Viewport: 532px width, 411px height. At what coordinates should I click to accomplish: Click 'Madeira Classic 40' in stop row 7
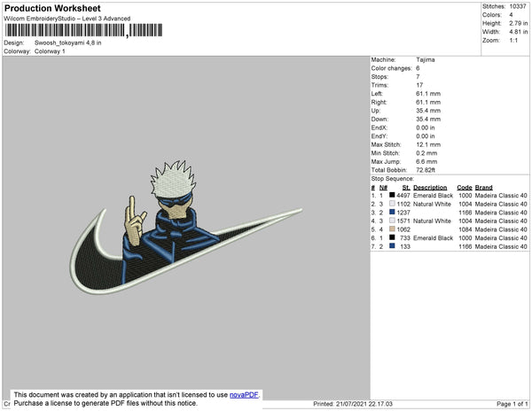(501, 246)
